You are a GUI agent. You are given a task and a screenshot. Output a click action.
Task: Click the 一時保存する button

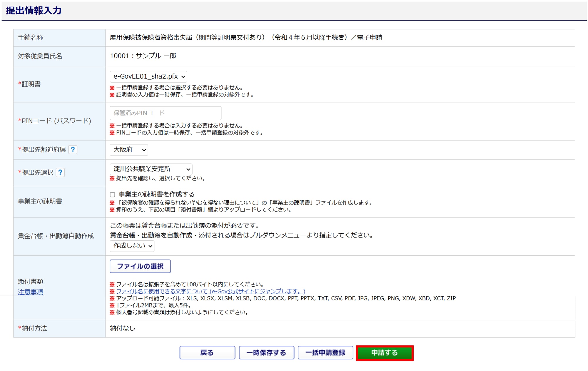266,352
